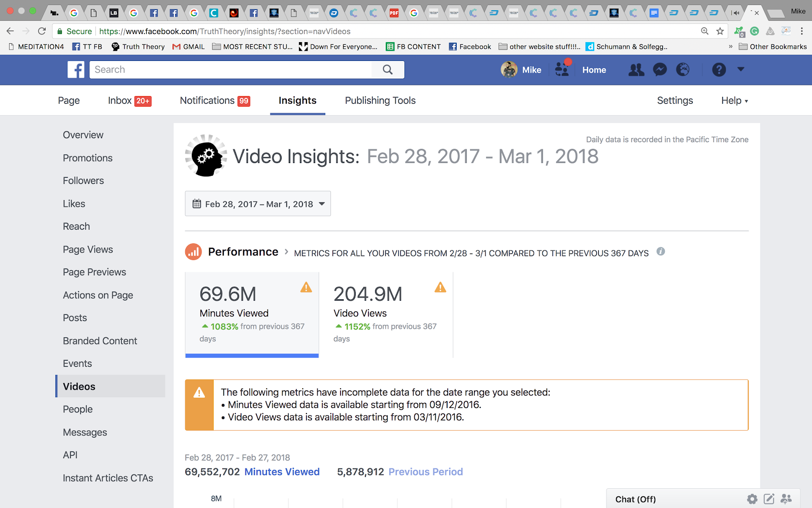Screen dimensions: 812x508
Task: Open People insights
Action: (78, 409)
